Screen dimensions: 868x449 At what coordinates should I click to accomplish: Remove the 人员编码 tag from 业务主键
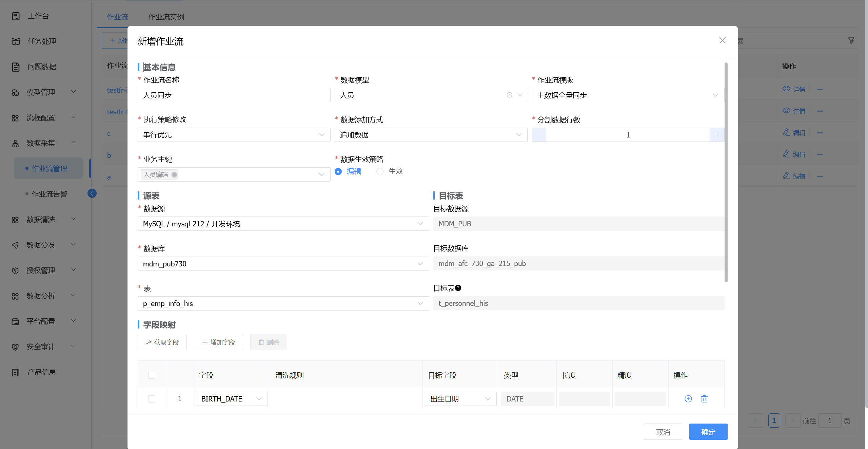(x=174, y=175)
